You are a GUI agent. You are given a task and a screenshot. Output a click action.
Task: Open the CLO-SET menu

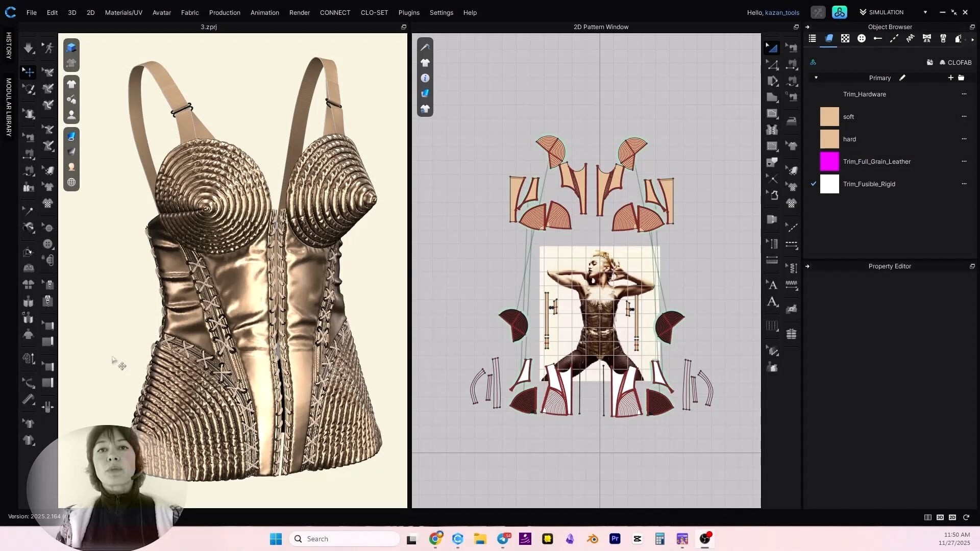374,12
